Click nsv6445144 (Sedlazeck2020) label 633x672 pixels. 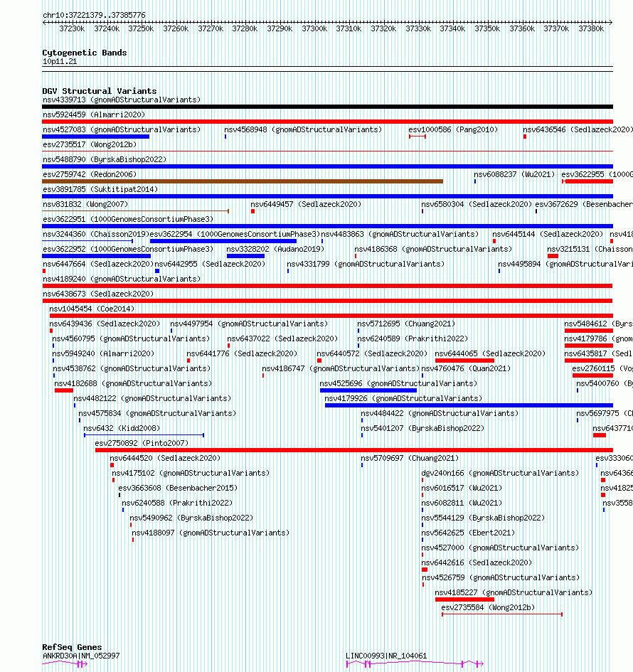click(547, 235)
